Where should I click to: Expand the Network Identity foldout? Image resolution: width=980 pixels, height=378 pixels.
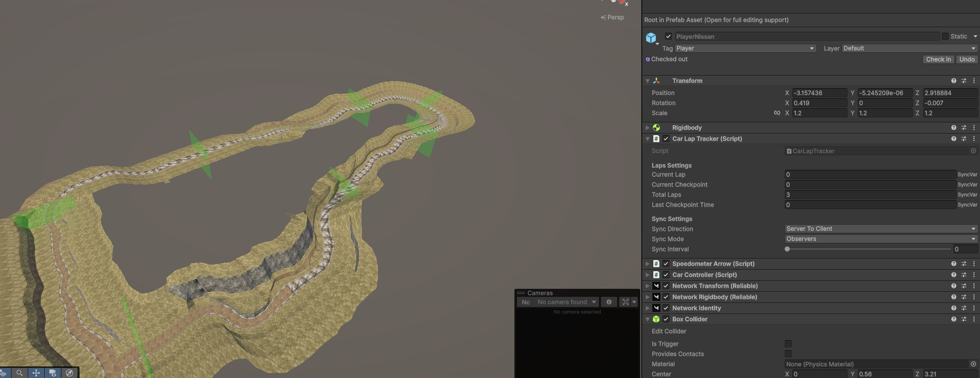[648, 308]
